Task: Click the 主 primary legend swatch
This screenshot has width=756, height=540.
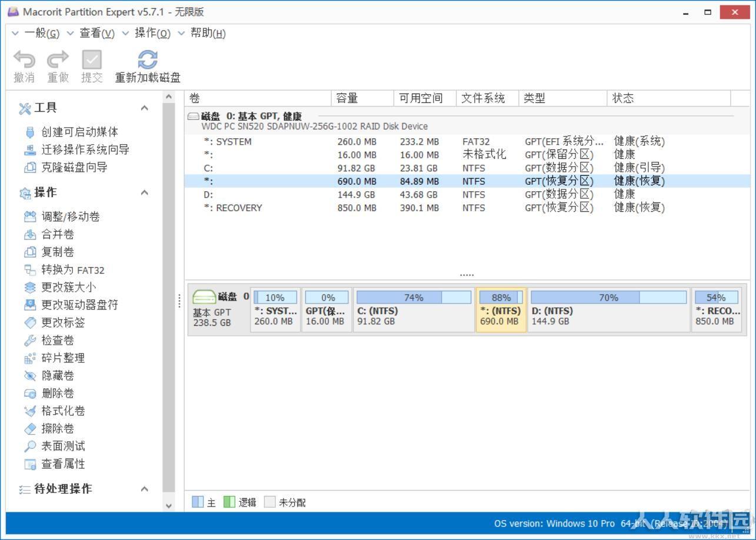Action: [x=198, y=502]
